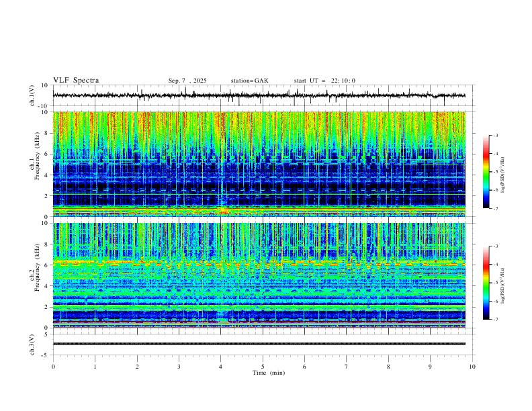Click the log(PSD) label beside ch.1 colorbar

click(x=502, y=175)
